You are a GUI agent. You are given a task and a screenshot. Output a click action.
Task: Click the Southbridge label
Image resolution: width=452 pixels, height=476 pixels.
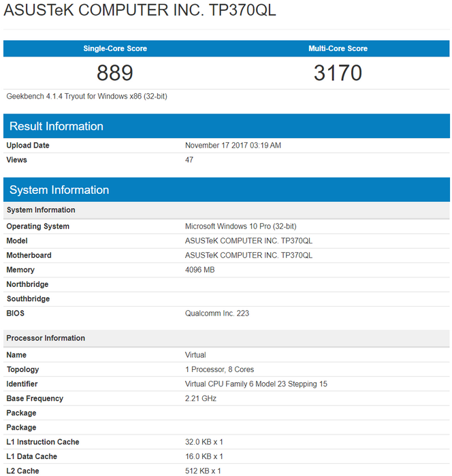[28, 299]
